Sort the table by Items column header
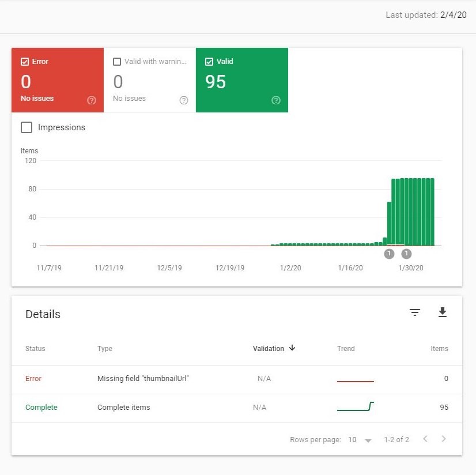 tap(439, 349)
